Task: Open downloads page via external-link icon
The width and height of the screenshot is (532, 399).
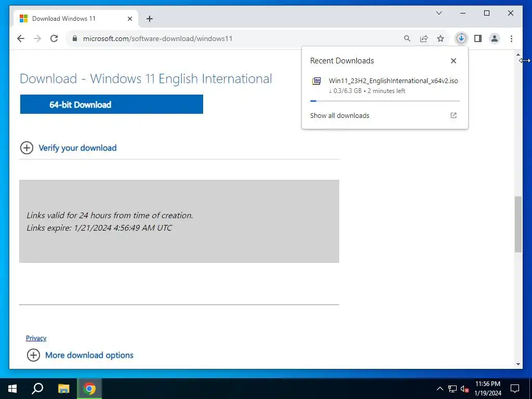Action: [453, 115]
